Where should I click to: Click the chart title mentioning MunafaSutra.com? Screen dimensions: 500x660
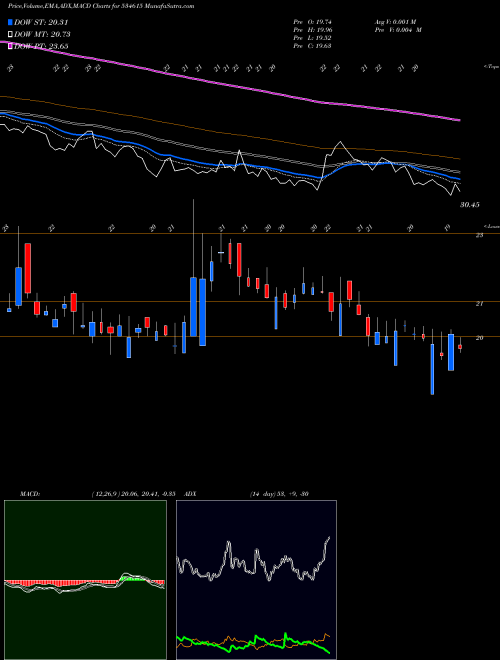101,7
